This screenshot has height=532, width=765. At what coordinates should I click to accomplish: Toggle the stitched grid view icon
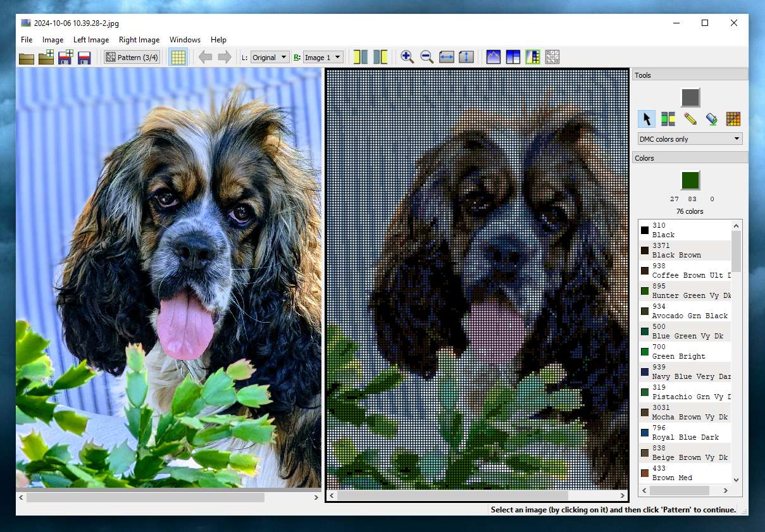point(533,57)
